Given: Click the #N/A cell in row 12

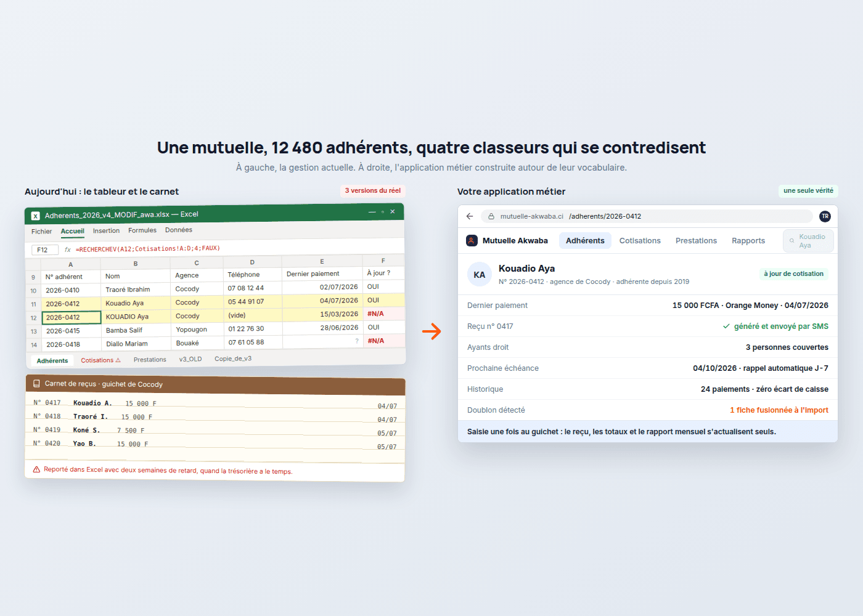Looking at the screenshot, I should click(x=383, y=314).
